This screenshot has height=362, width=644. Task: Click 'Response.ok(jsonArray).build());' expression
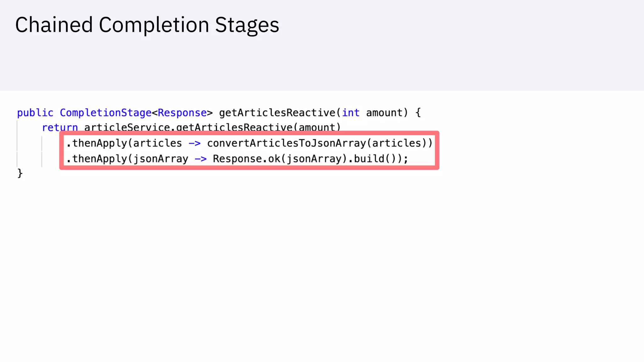click(x=310, y=159)
